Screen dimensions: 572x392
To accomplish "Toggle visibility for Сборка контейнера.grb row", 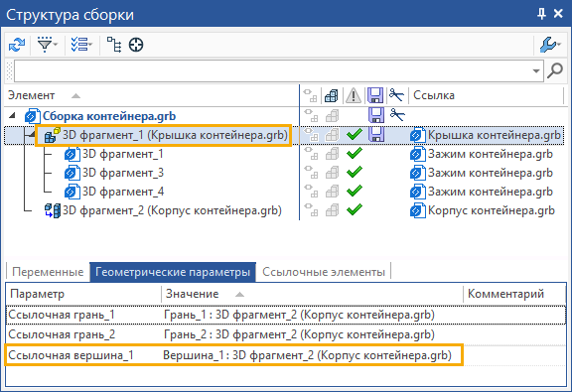I will coord(311,116).
